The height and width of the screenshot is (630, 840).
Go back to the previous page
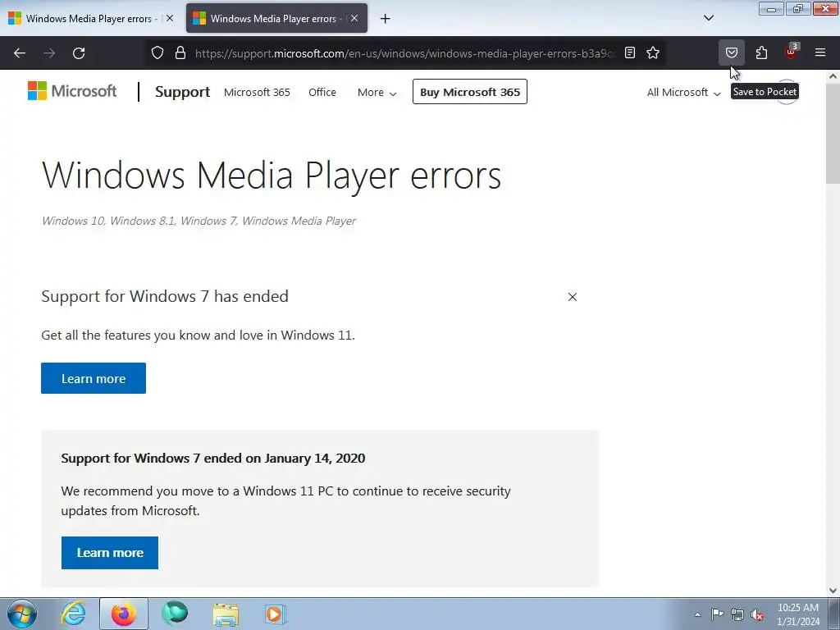(x=20, y=53)
